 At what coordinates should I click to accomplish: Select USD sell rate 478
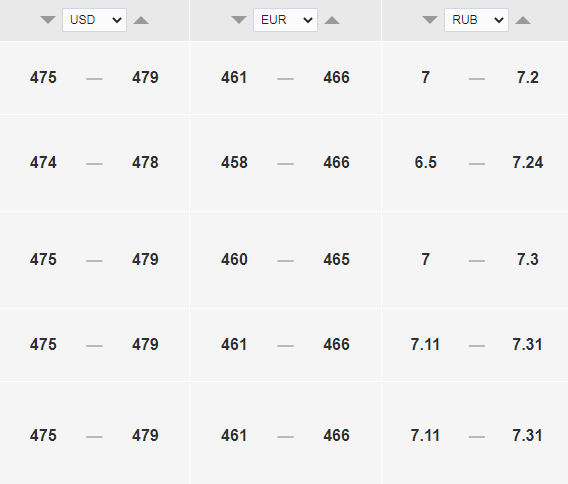(145, 162)
